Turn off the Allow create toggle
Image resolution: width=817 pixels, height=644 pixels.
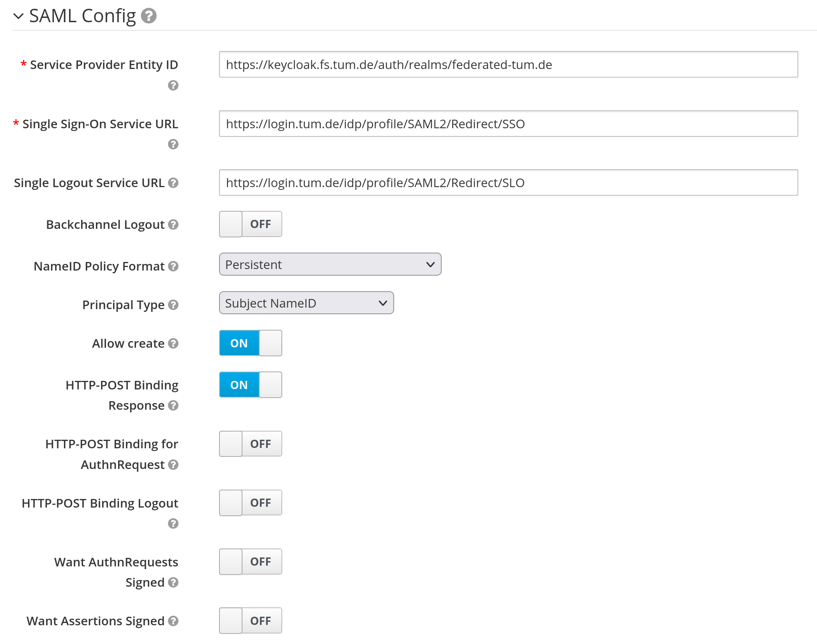(250, 343)
